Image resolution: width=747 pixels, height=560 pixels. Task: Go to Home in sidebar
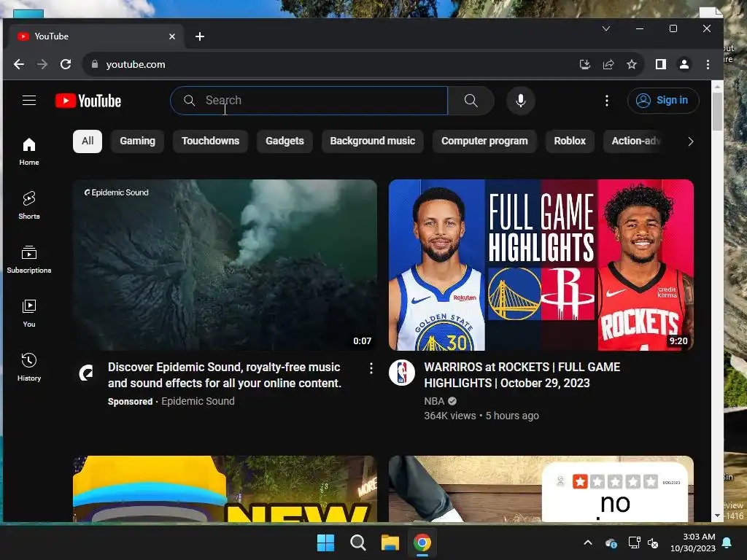tap(29, 152)
